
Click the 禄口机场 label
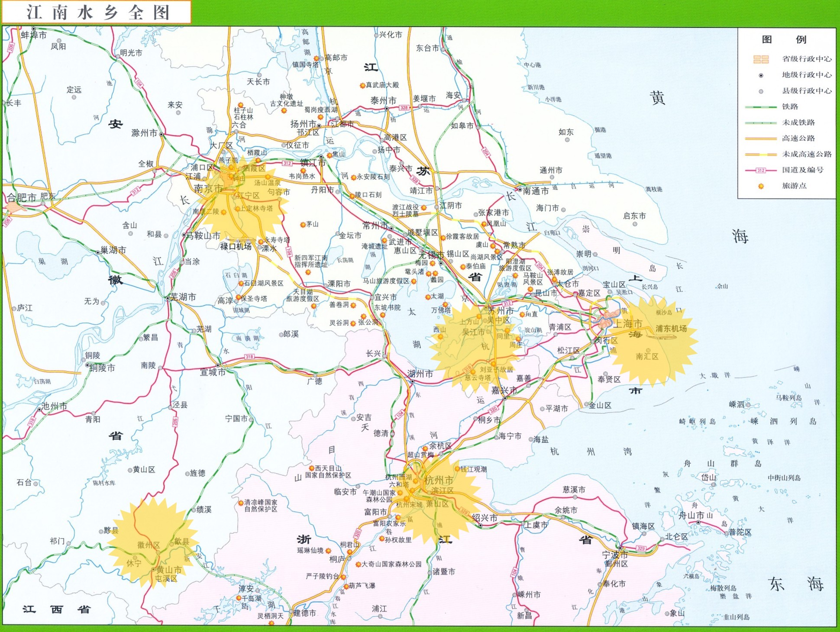click(236, 247)
